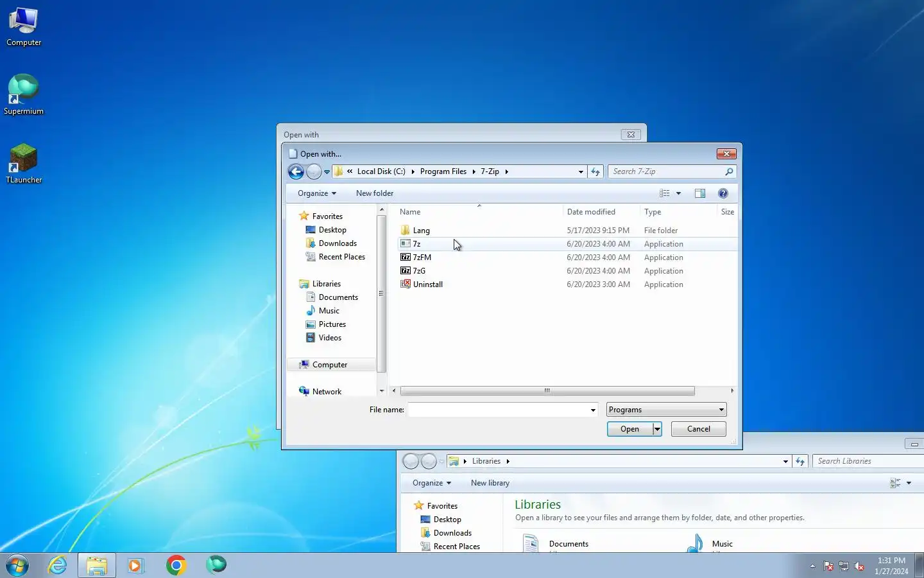924x578 pixels.
Task: Launch Internet Explorer from taskbar
Action: 58,565
